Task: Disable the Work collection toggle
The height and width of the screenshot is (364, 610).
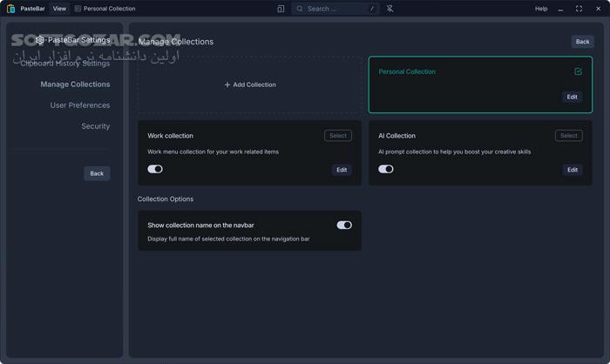Action: [x=155, y=169]
